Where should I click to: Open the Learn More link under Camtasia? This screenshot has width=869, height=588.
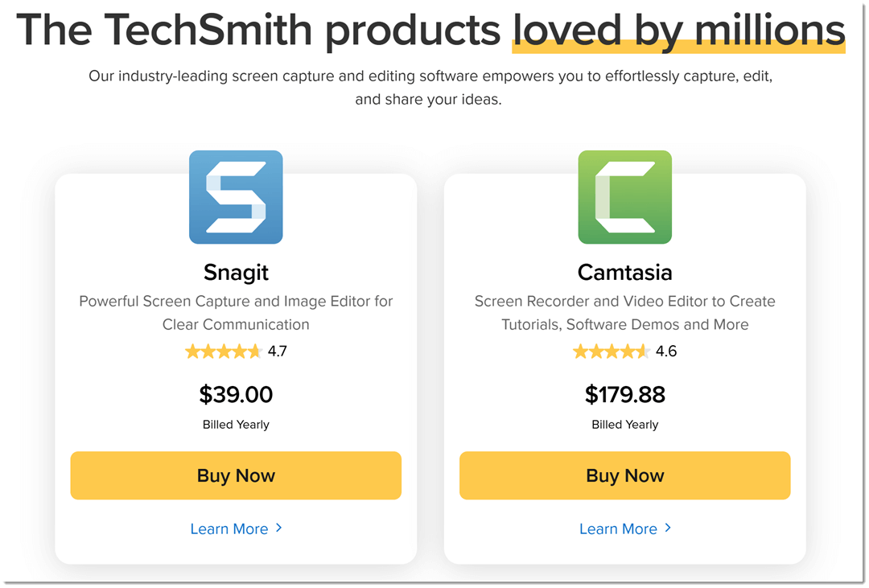pyautogui.click(x=618, y=528)
